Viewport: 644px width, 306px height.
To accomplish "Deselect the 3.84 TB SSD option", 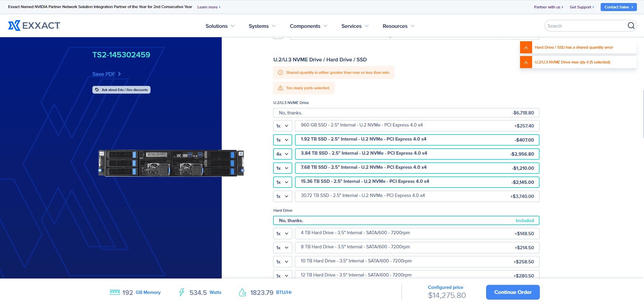I will [417, 154].
